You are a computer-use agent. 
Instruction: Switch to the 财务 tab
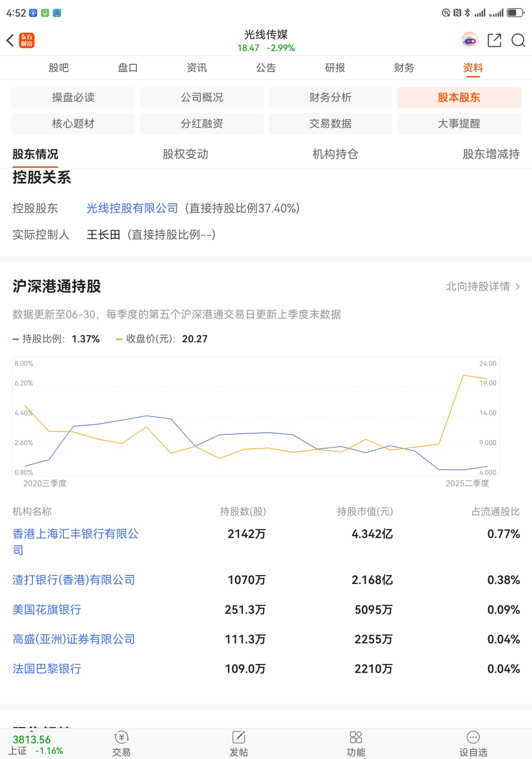click(404, 68)
